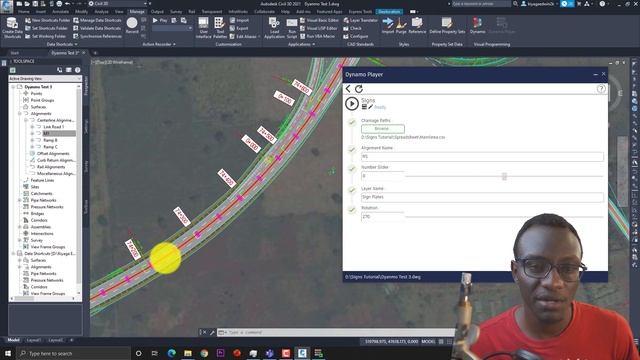This screenshot has width=640, height=360.
Task: Select Surfaces under Dynamo Test 3
Action: tap(38, 107)
